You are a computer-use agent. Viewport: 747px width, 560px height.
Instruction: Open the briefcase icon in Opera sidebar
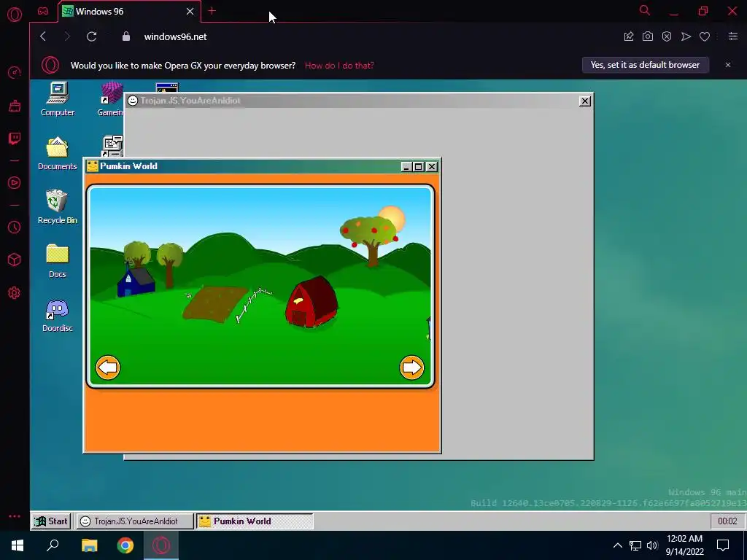pyautogui.click(x=15, y=106)
